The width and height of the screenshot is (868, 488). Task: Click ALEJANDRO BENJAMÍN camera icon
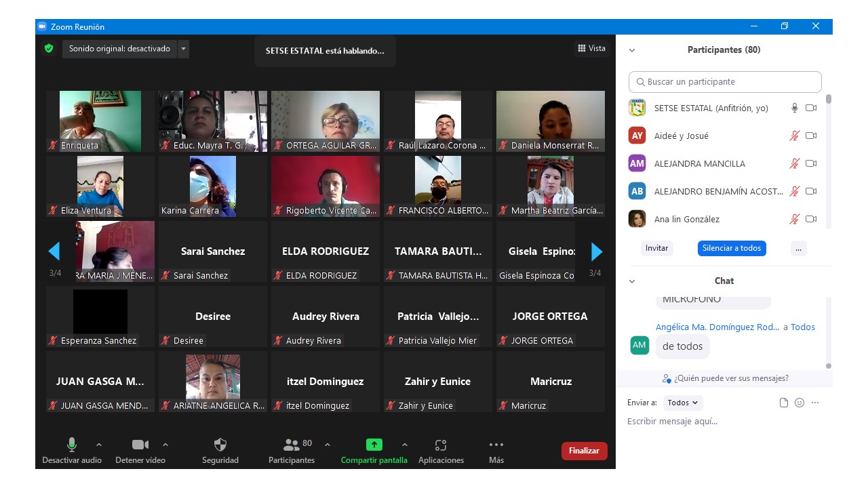[811, 191]
